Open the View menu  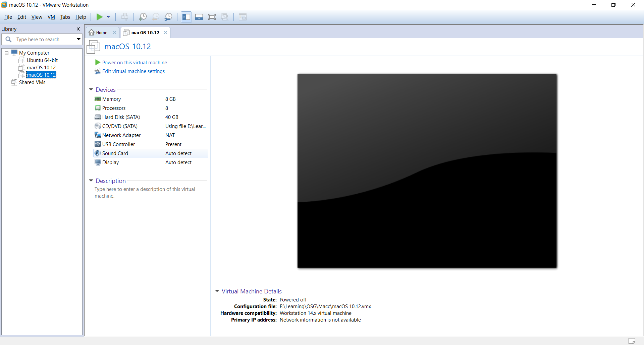(37, 17)
